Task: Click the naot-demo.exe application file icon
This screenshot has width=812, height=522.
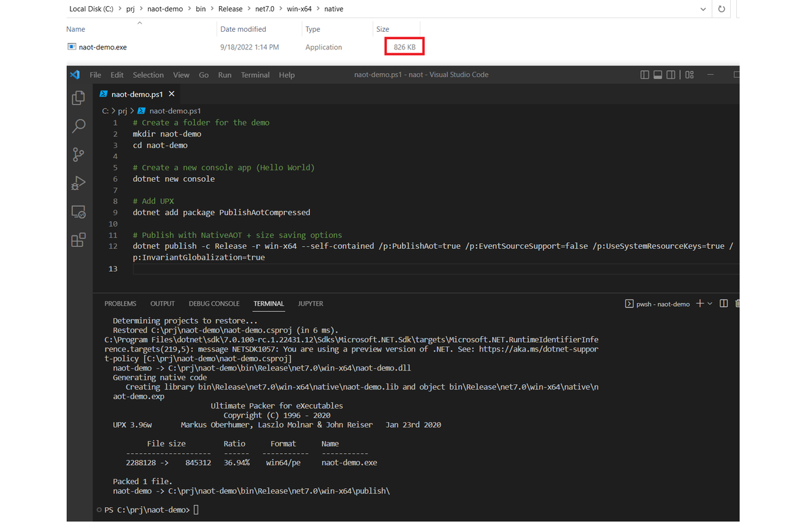Action: 72,47
